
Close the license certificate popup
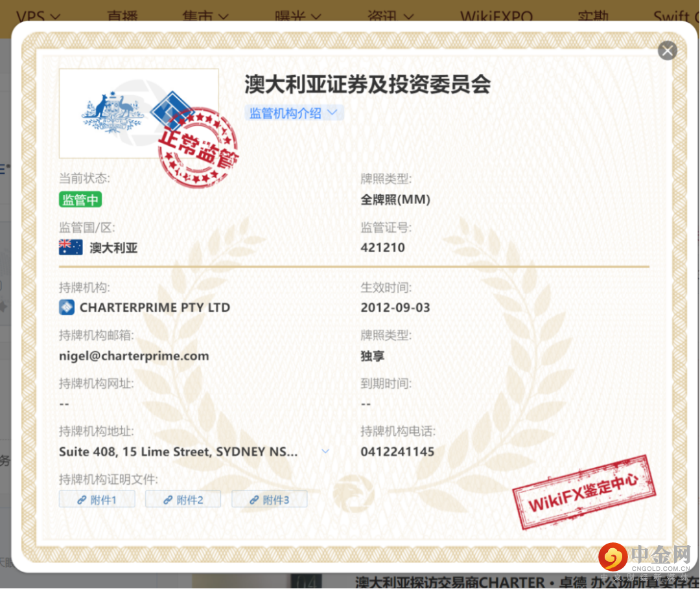click(668, 51)
